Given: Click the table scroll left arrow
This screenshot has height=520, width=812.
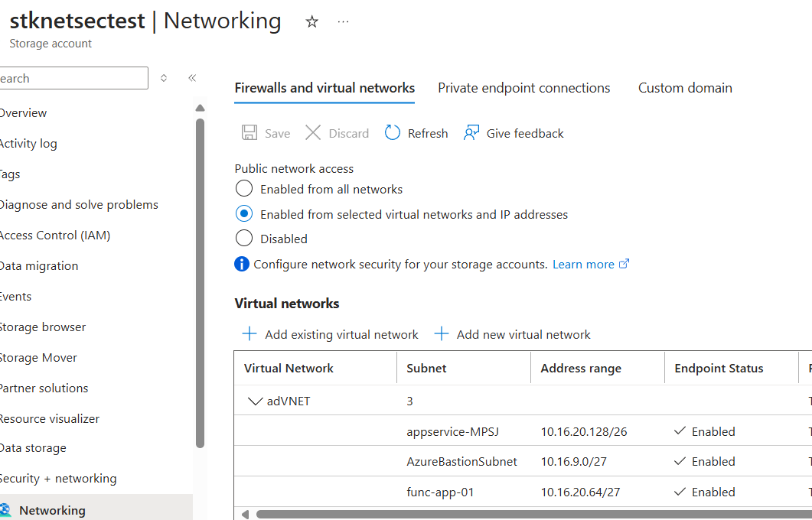Looking at the screenshot, I should (x=245, y=515).
